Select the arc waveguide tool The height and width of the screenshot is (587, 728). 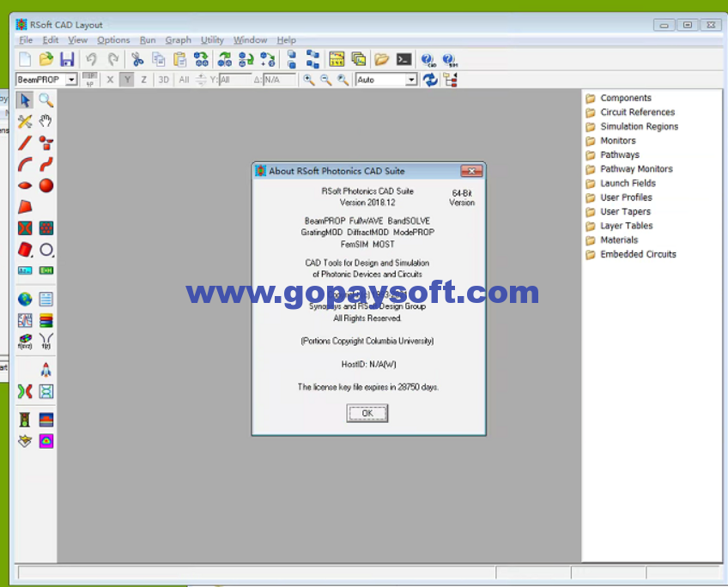[x=25, y=164]
